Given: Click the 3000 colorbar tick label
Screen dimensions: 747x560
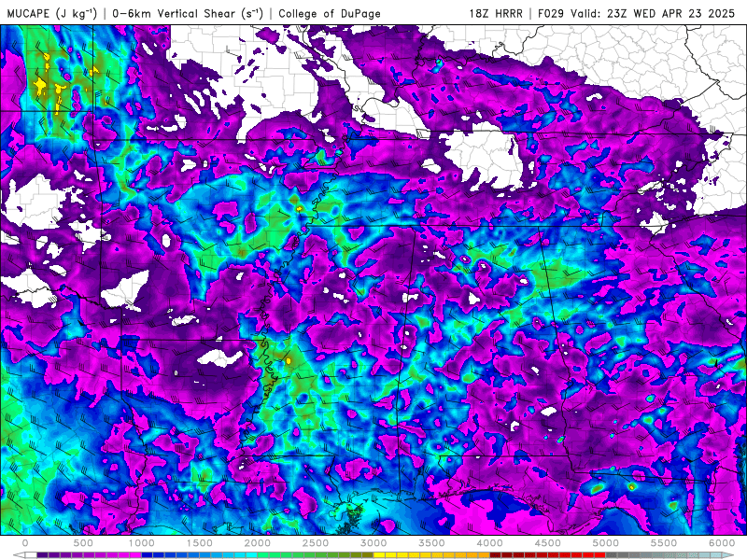Looking at the screenshot, I should (x=374, y=543).
